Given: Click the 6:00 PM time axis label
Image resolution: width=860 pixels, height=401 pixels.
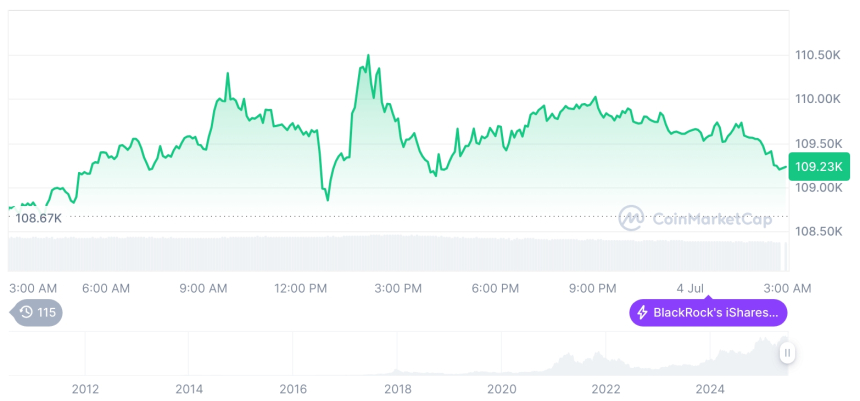Looking at the screenshot, I should (x=495, y=288).
